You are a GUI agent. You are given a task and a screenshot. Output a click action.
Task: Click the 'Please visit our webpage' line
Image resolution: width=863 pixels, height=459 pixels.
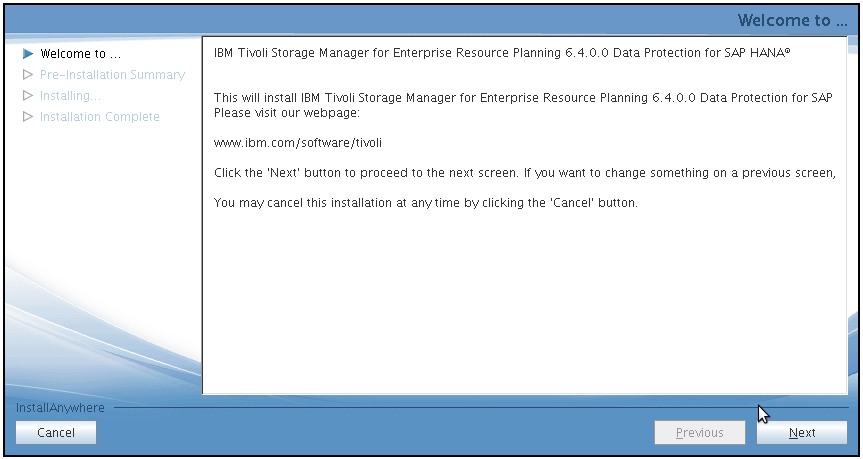click(287, 113)
